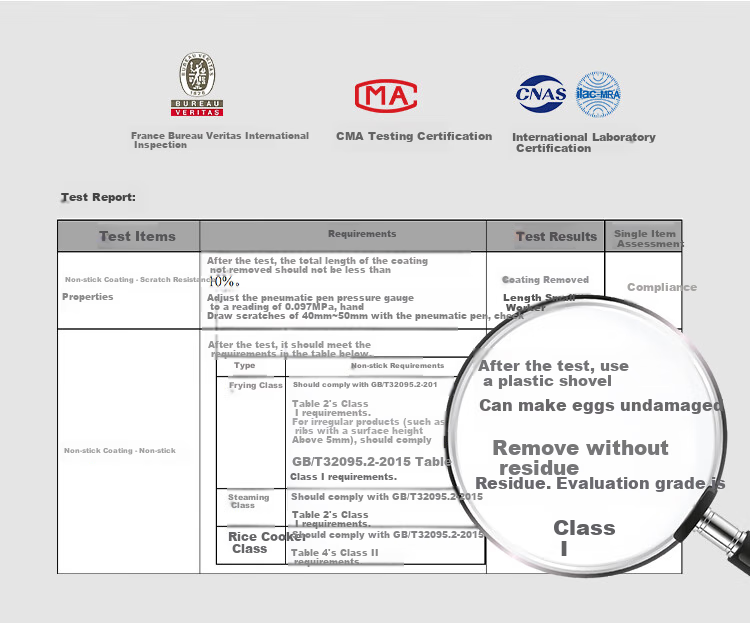750x623 pixels.
Task: Click the blue CNAS logo
Action: 541,94
